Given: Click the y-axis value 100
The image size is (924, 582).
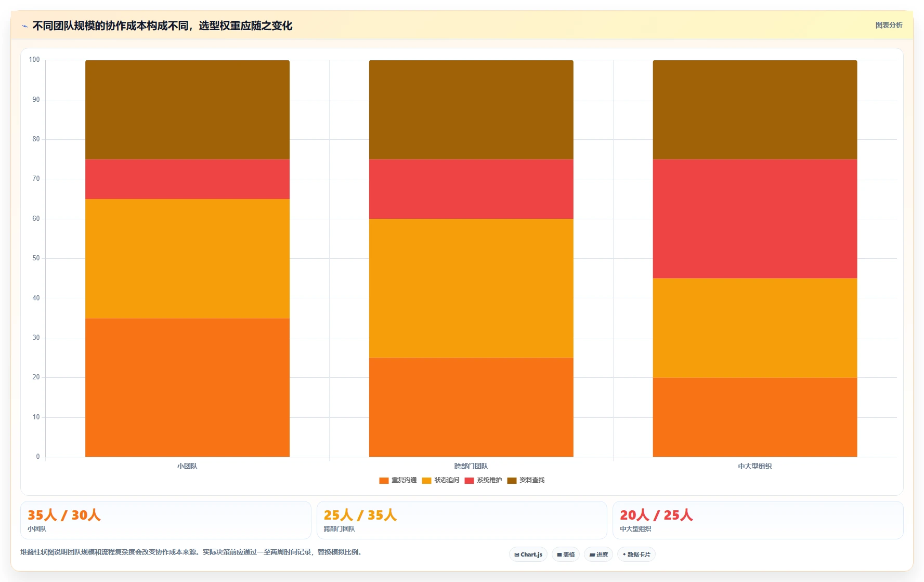Looking at the screenshot, I should coord(34,60).
